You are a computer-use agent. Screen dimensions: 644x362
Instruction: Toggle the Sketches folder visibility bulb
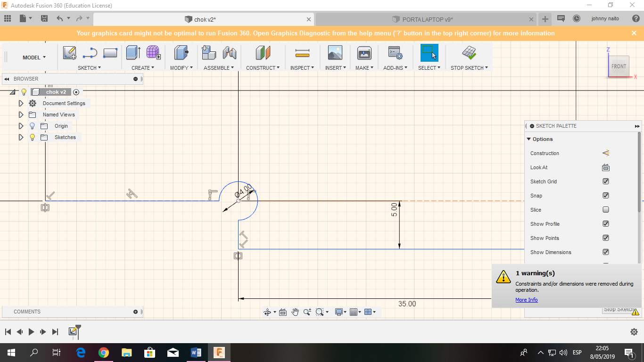click(x=32, y=137)
